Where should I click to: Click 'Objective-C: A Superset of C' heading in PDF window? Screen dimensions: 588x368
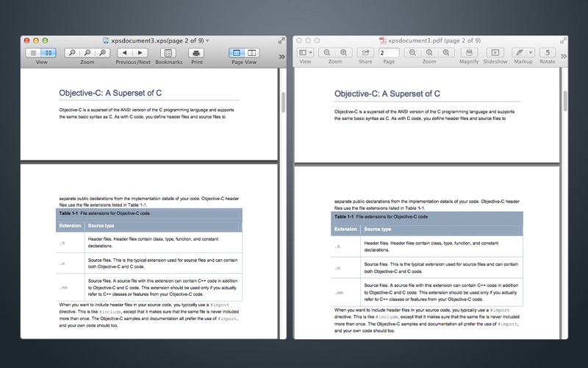387,94
